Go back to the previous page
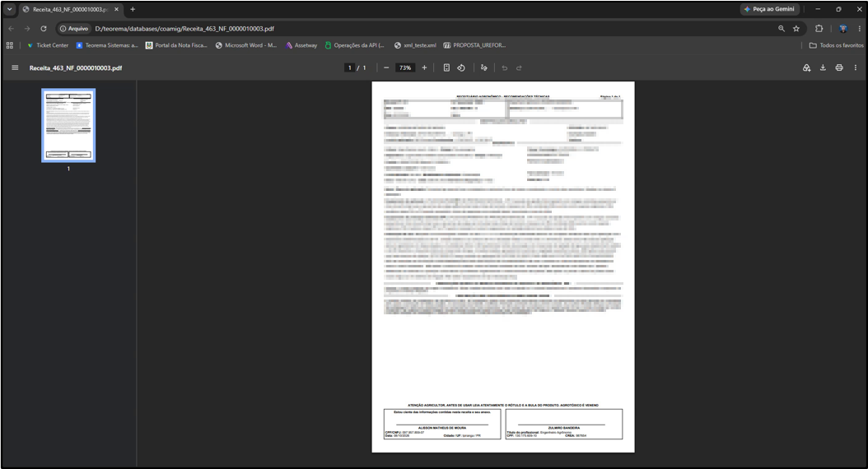 11,29
